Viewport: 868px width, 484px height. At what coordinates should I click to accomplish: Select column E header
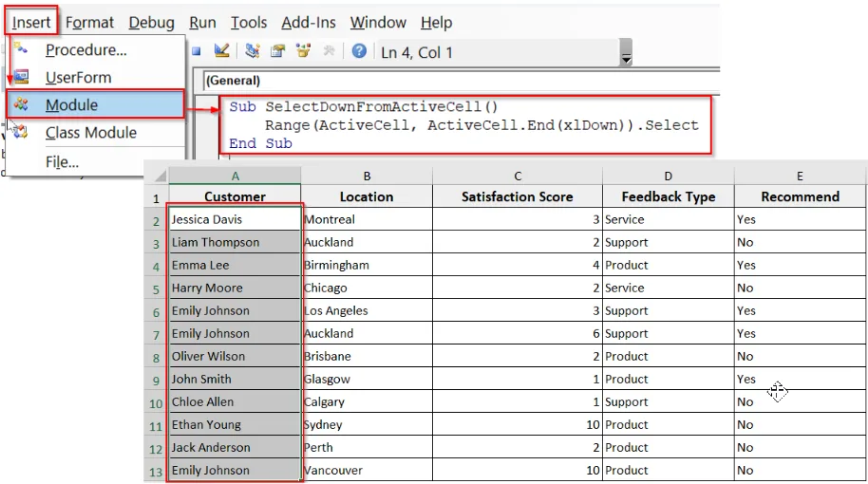pos(800,176)
